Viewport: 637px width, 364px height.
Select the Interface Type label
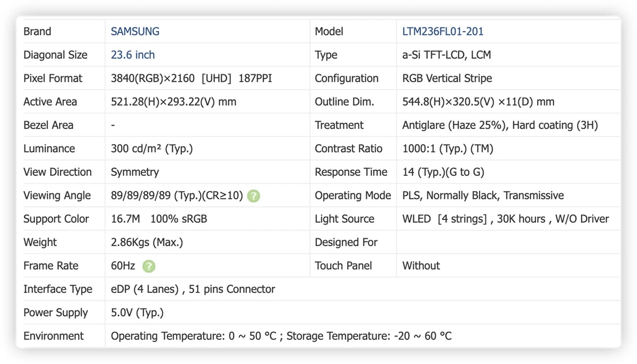point(58,289)
